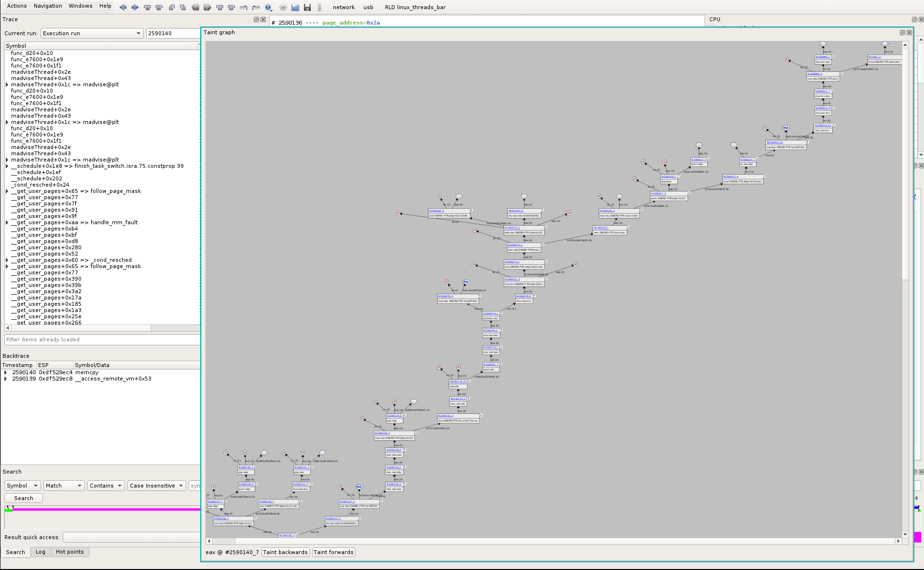Click the floppy disk save icon
Viewport: 924px width, 570px height.
pyautogui.click(x=307, y=7)
